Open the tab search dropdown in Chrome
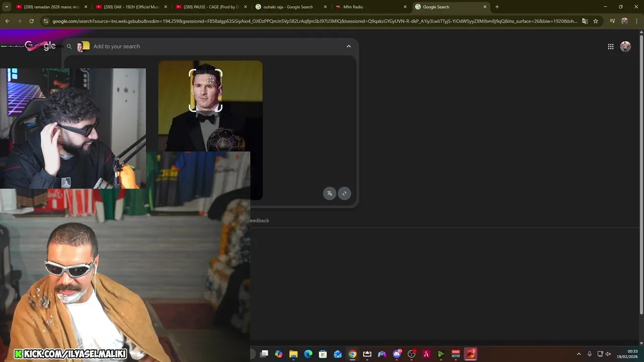Image resolution: width=644 pixels, height=362 pixels. pos(7,7)
